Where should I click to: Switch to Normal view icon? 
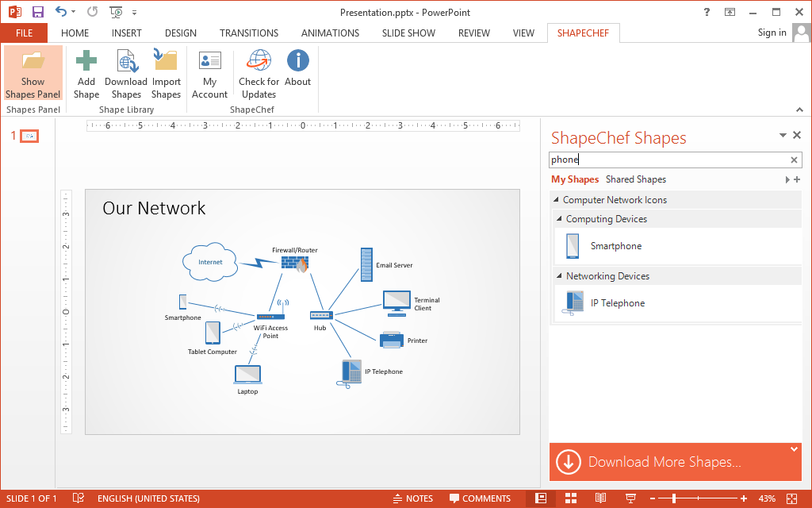point(541,498)
